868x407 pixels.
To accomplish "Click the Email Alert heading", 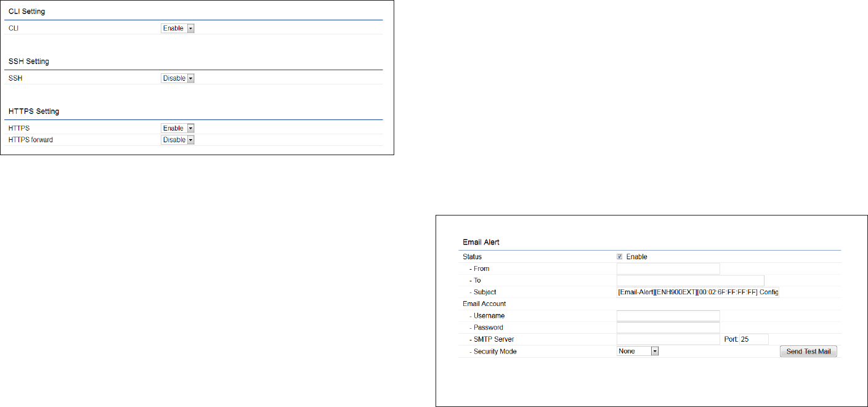I will coord(481,243).
